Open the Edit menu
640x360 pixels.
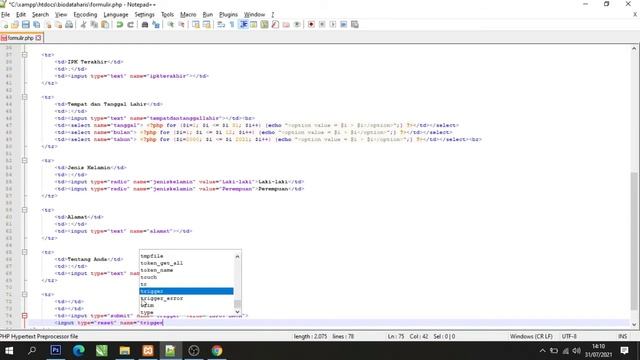(21, 15)
